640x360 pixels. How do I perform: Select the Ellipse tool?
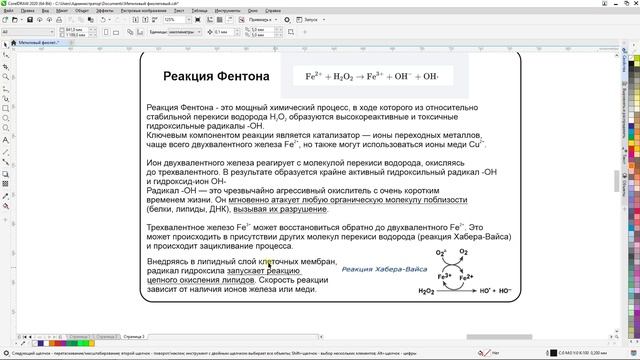tap(5, 118)
